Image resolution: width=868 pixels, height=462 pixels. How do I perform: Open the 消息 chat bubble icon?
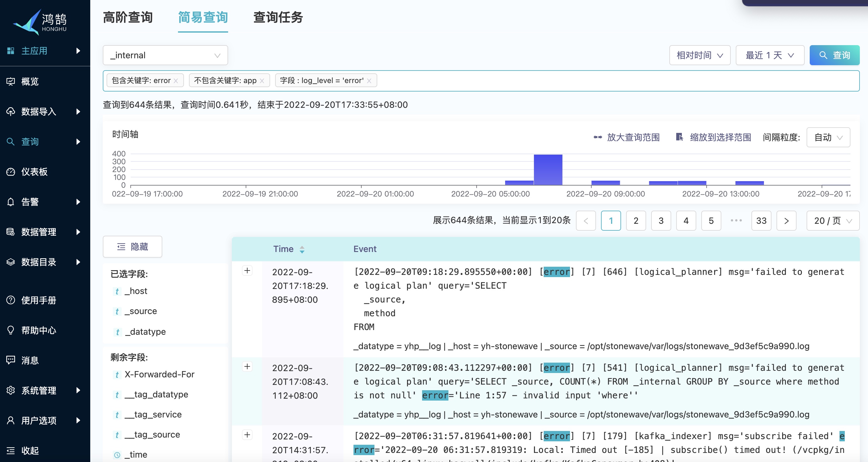pos(10,360)
